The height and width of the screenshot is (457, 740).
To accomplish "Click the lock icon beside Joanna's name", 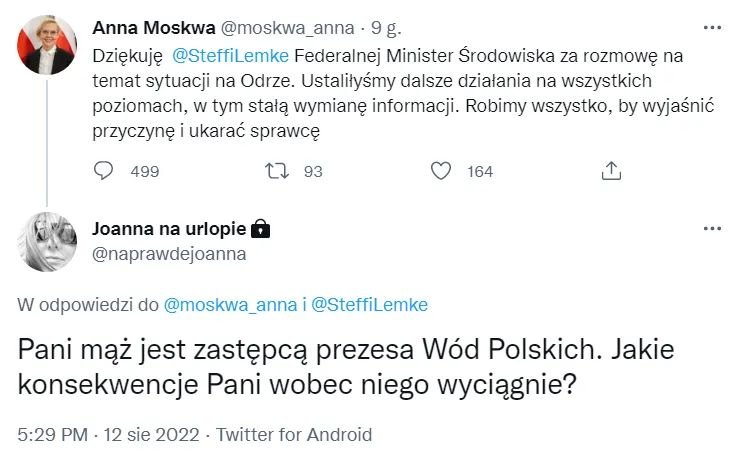I will coord(261,229).
